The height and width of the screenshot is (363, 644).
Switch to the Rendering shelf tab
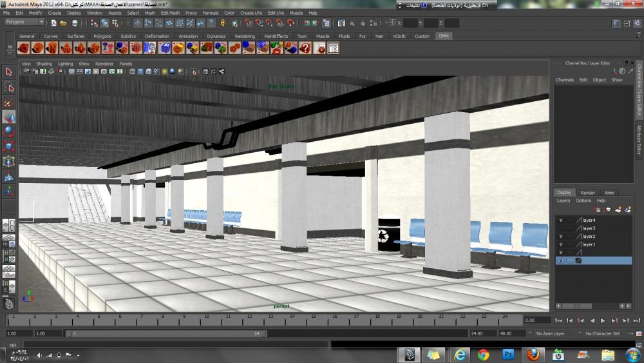(x=245, y=36)
